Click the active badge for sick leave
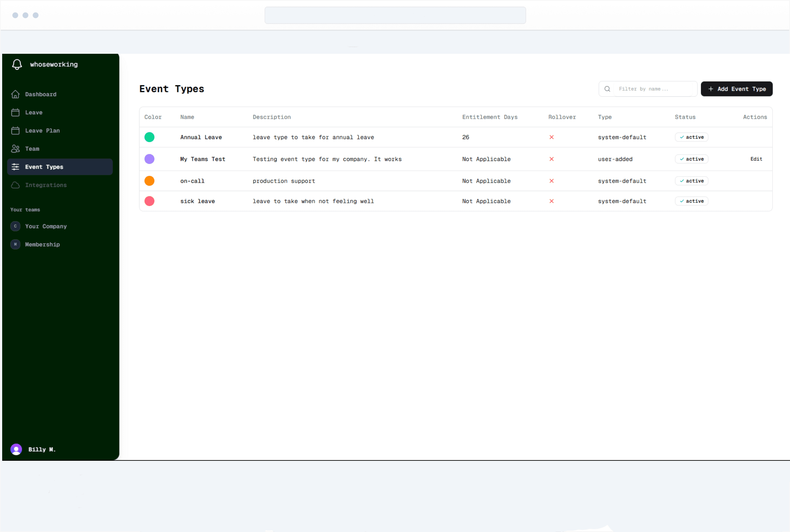This screenshot has height=532, width=790. click(691, 201)
